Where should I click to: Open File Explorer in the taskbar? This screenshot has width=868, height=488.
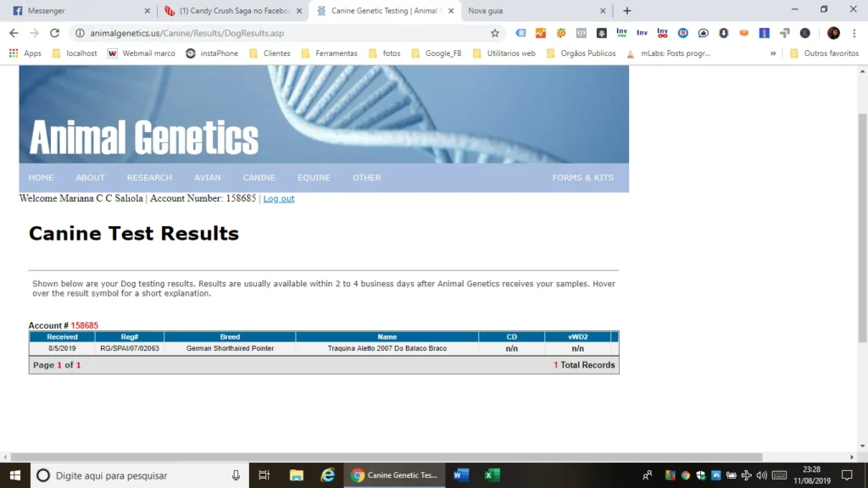296,475
